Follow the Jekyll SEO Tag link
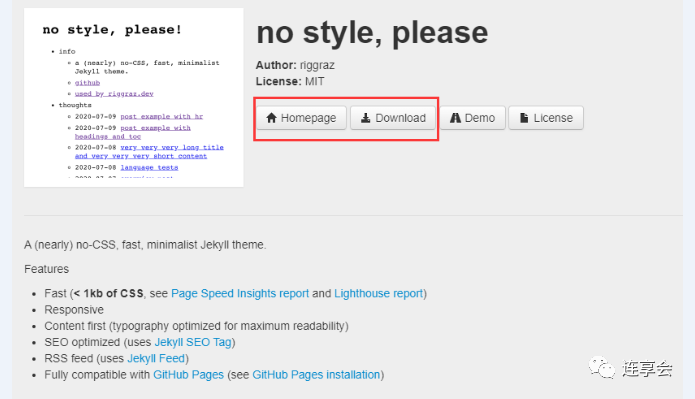Screen dimensions: 695x399 tap(193, 342)
